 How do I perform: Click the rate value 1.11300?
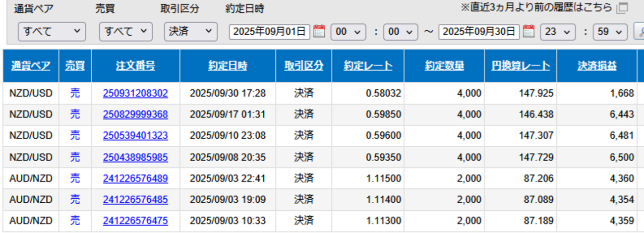point(384,221)
